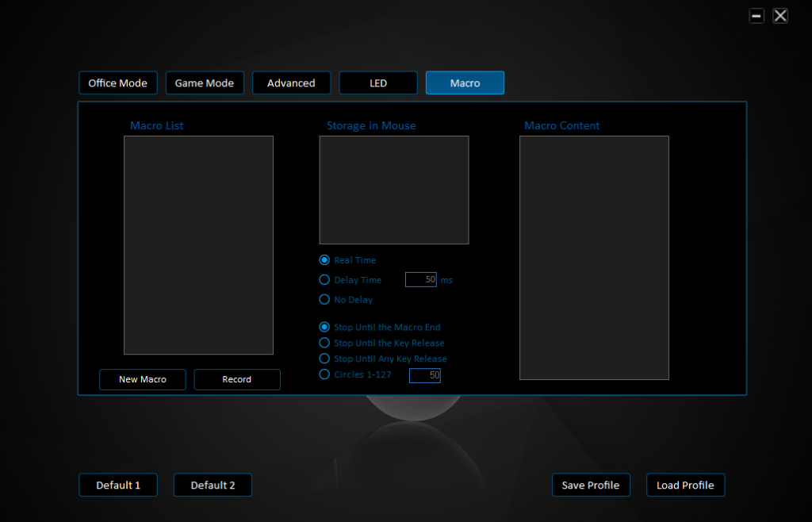This screenshot has width=812, height=522.
Task: Minimize the mouse software window
Action: click(x=756, y=16)
